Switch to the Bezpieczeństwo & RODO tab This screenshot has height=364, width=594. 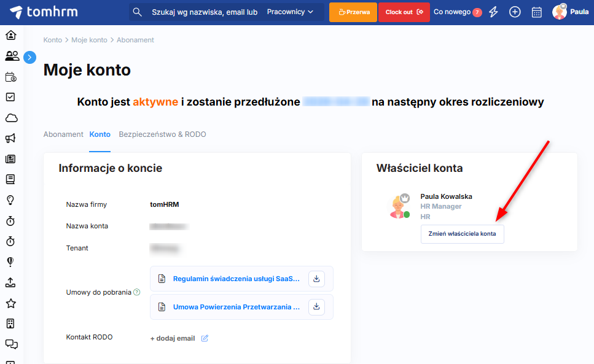[162, 134]
